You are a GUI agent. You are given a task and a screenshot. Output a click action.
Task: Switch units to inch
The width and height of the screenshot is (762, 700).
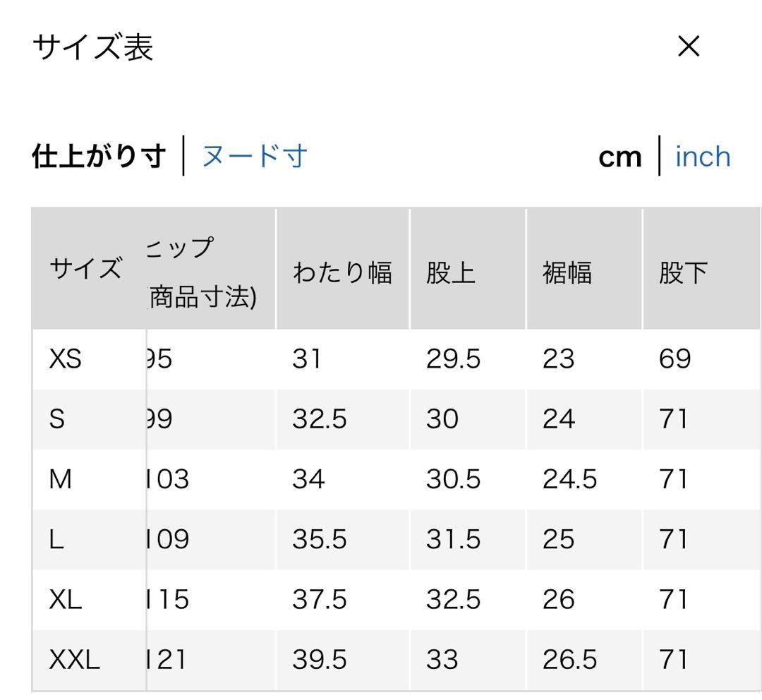coord(703,157)
